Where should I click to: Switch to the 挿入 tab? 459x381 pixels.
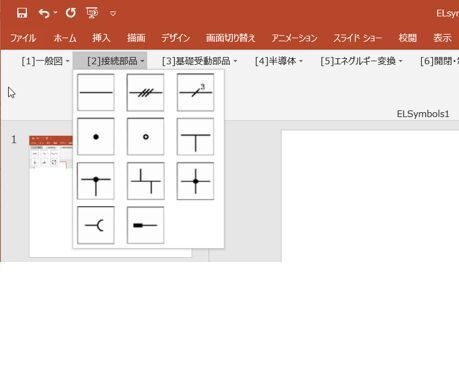pos(101,38)
